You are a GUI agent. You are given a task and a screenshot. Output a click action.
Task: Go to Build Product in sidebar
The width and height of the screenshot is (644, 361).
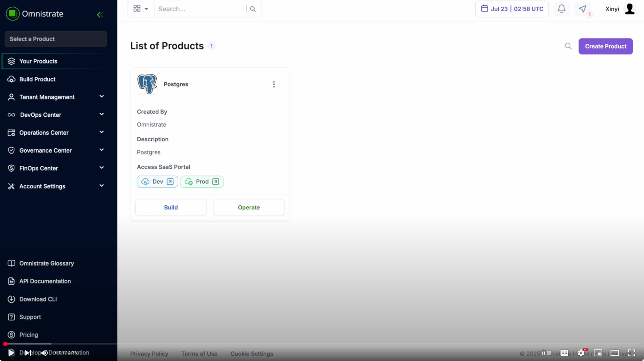click(37, 79)
